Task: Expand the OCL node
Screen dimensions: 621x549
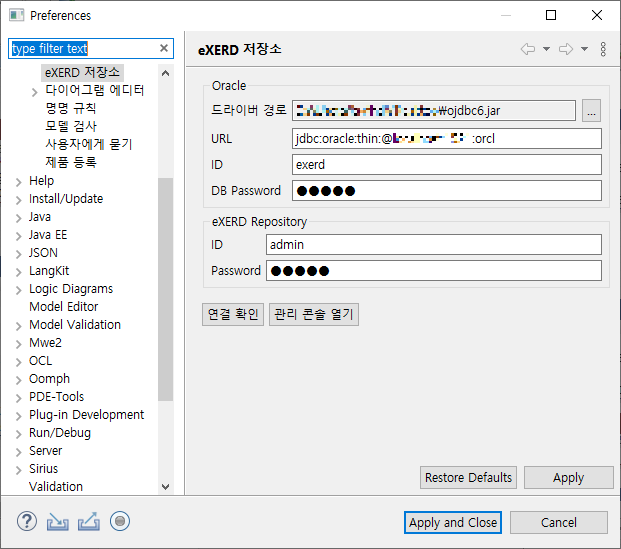Action: [18, 362]
